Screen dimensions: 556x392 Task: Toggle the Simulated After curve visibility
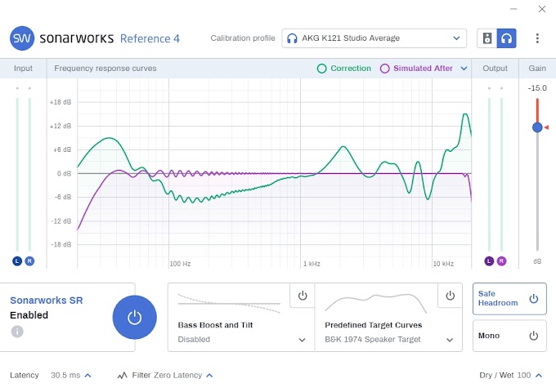click(416, 69)
